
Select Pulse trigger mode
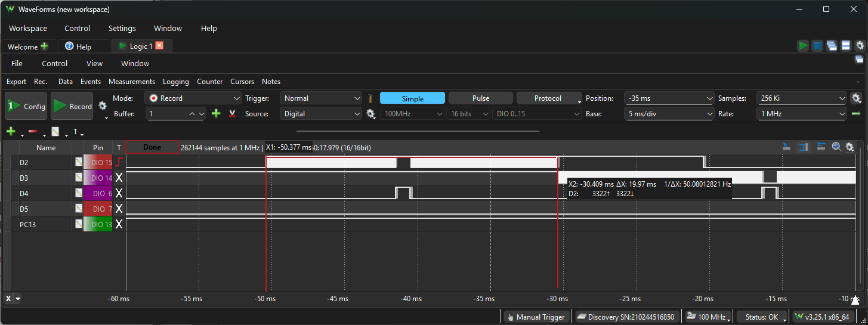(481, 98)
